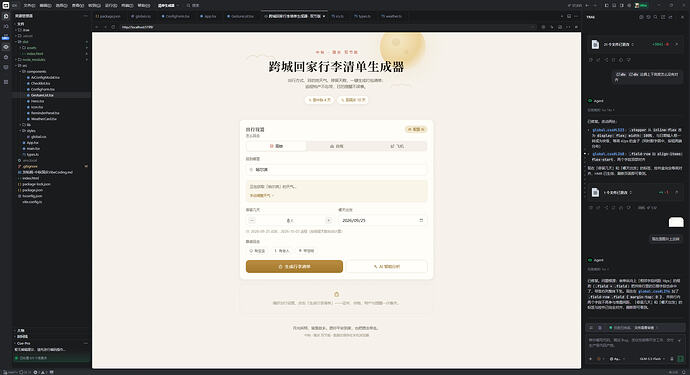Toggle the left sidebar layout icon
Screen dimensions: 690x375
tap(606, 5)
